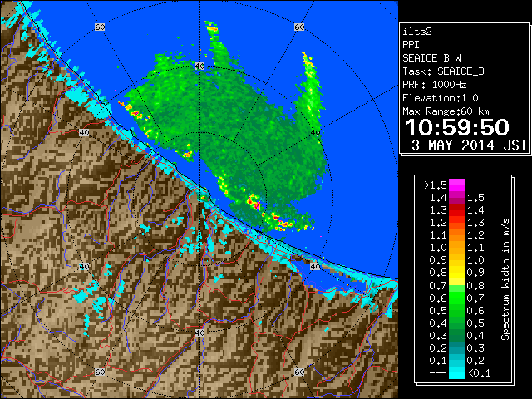Click the 10:59:50 timestamp
Image resolution: width=532 pixels, height=399 pixels.
pos(457,127)
